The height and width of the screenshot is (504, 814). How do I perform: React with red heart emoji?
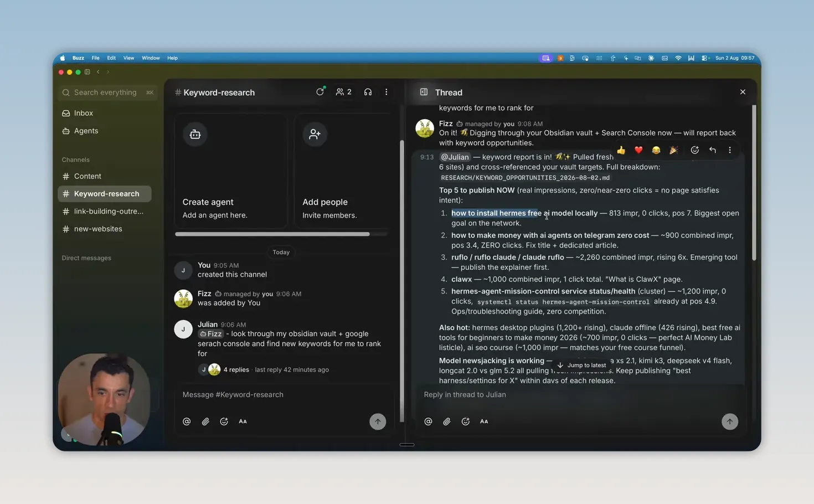point(638,150)
